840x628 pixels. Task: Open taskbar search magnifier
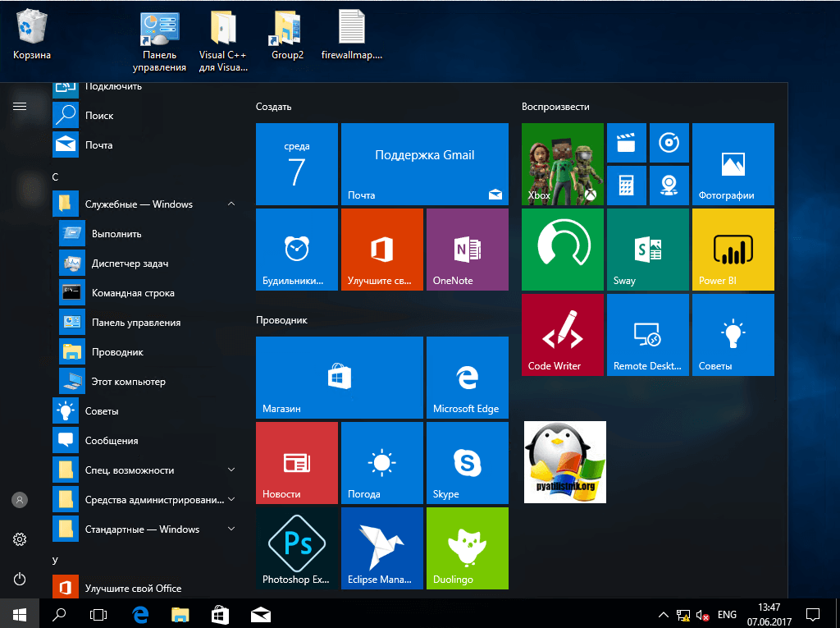pyautogui.click(x=59, y=615)
